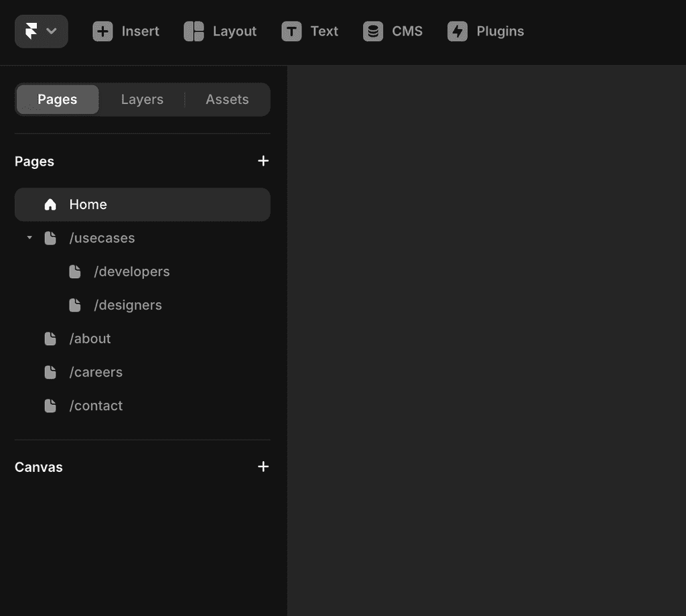
Task: Switch to the Layers tab
Action: [x=142, y=99]
